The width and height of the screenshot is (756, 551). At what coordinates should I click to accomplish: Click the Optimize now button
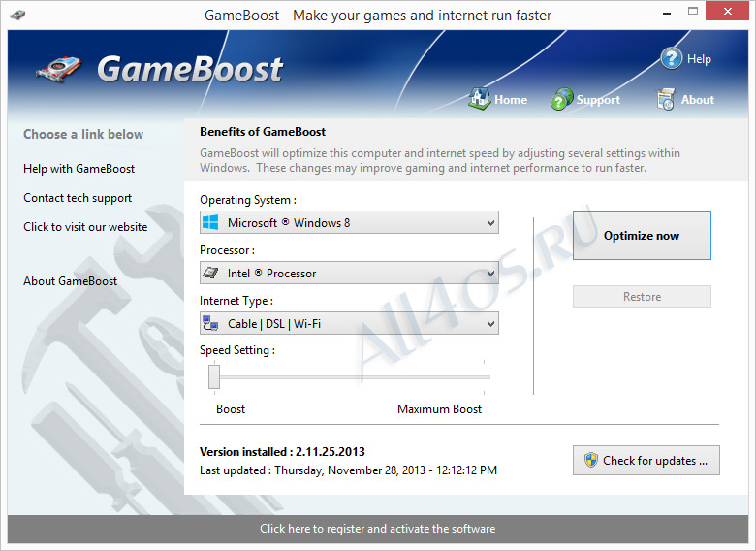(x=642, y=236)
